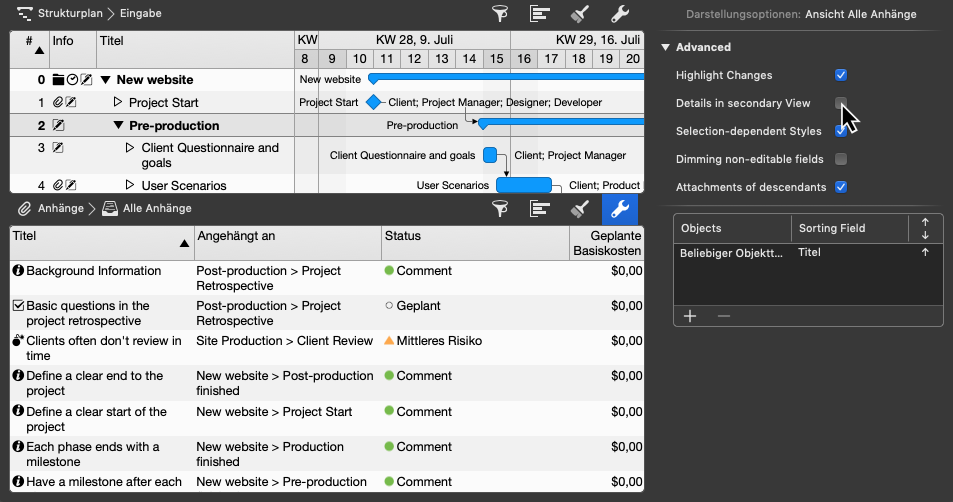Toggle the highlighted wrench icon in Anhänge toolbar
The width and height of the screenshot is (953, 502).
click(619, 208)
